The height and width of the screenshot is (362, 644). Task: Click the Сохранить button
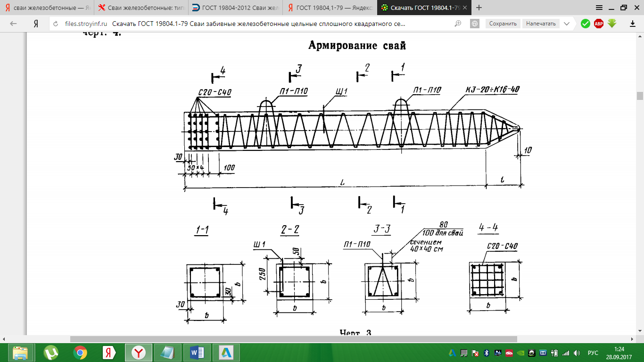[x=503, y=24]
